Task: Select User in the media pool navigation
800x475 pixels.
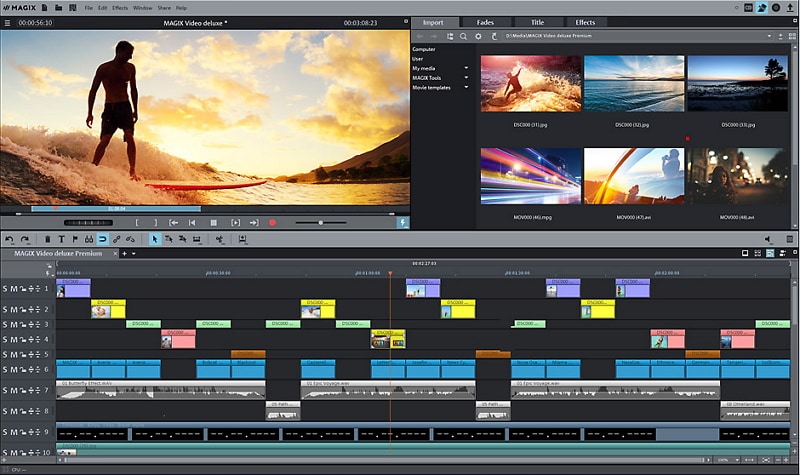Action: [x=417, y=59]
